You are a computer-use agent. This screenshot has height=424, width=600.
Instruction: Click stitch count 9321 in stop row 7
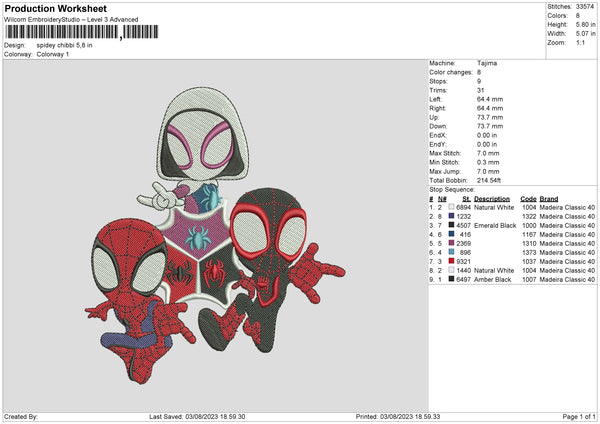click(463, 261)
